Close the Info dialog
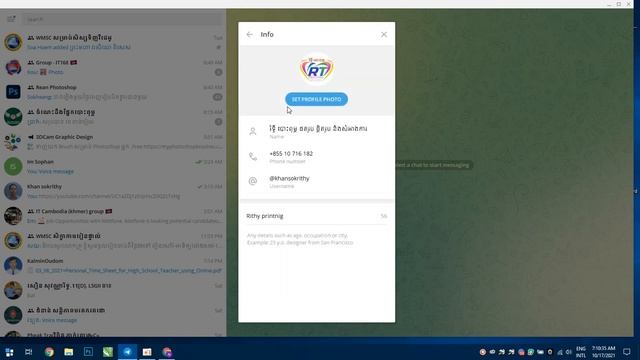 pyautogui.click(x=384, y=35)
